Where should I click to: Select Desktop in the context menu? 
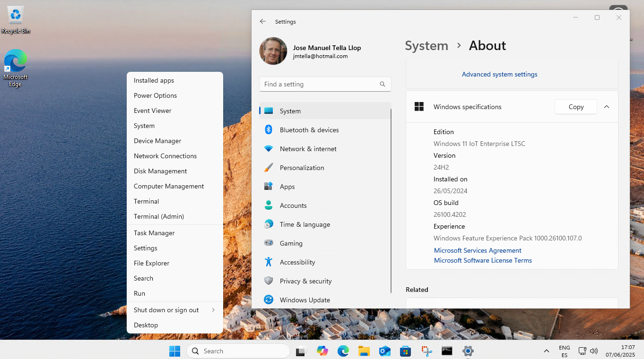tap(174, 325)
